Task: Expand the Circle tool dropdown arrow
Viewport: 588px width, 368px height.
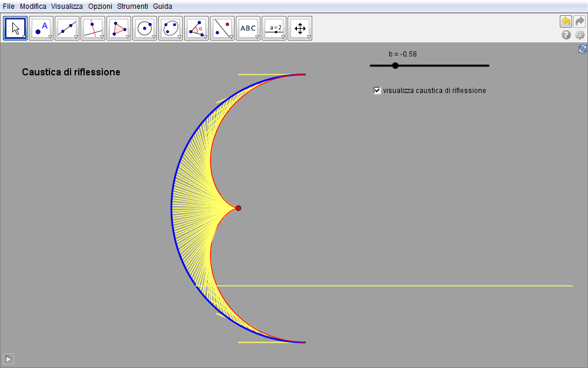Action: click(153, 37)
